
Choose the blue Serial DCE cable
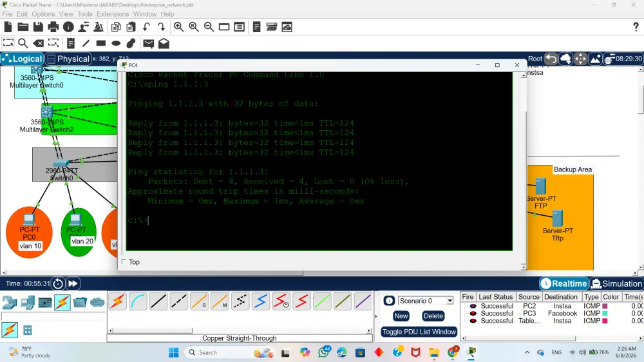(261, 301)
